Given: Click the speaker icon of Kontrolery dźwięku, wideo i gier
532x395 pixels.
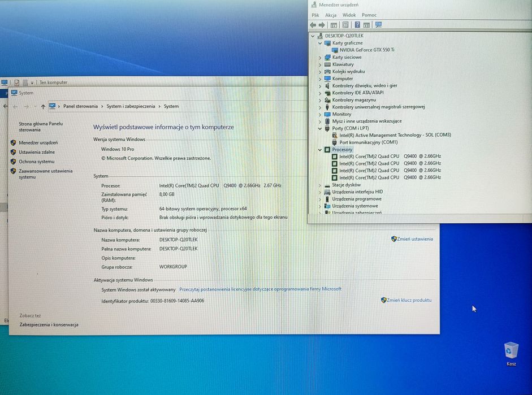Looking at the screenshot, I should (327, 86).
